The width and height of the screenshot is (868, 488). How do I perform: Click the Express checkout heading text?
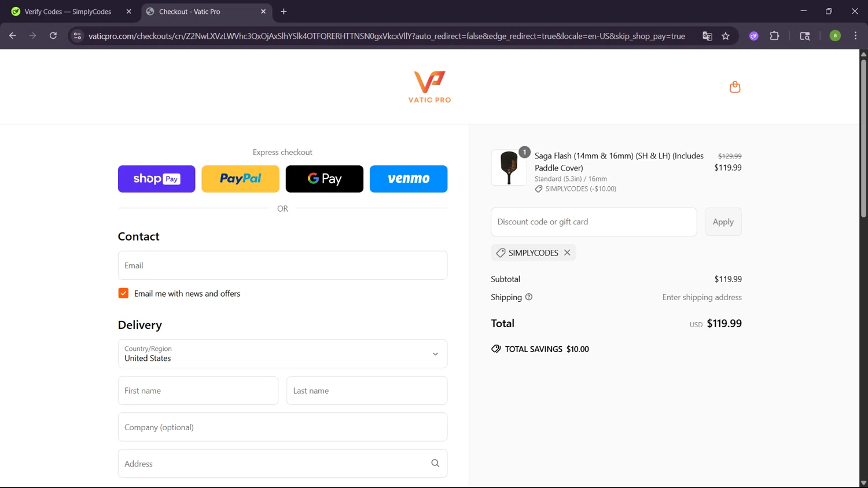282,152
